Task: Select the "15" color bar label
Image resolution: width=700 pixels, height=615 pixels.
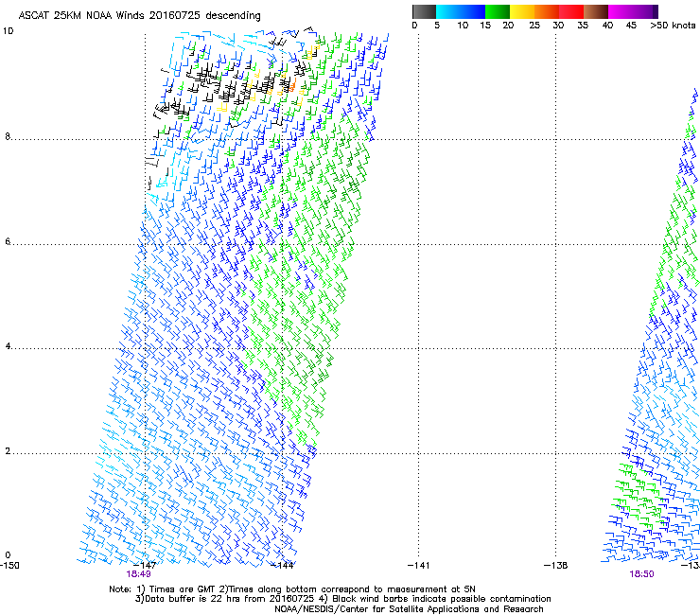Action: [485, 26]
